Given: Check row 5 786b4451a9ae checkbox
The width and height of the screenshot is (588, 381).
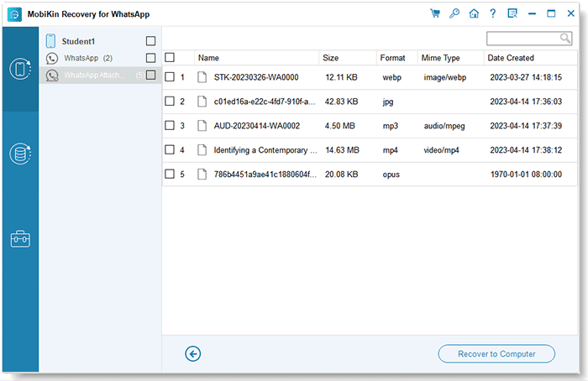Looking at the screenshot, I should tap(170, 174).
